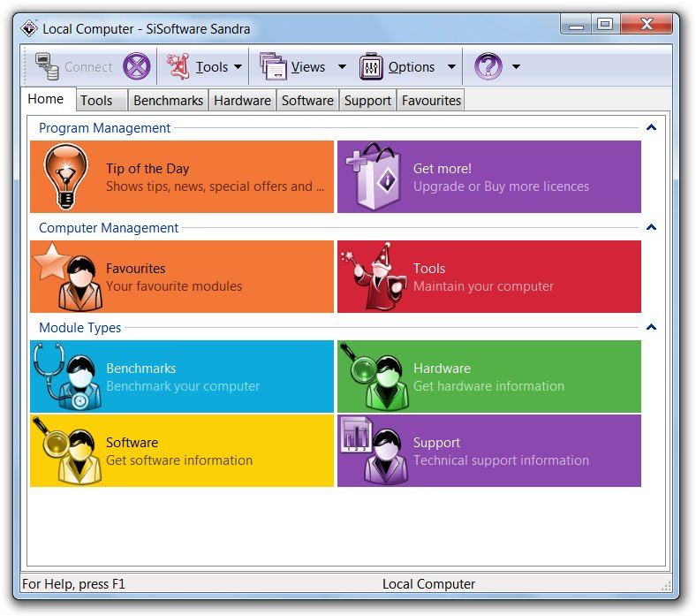
Task: Click the help question mark icon
Action: [488, 66]
